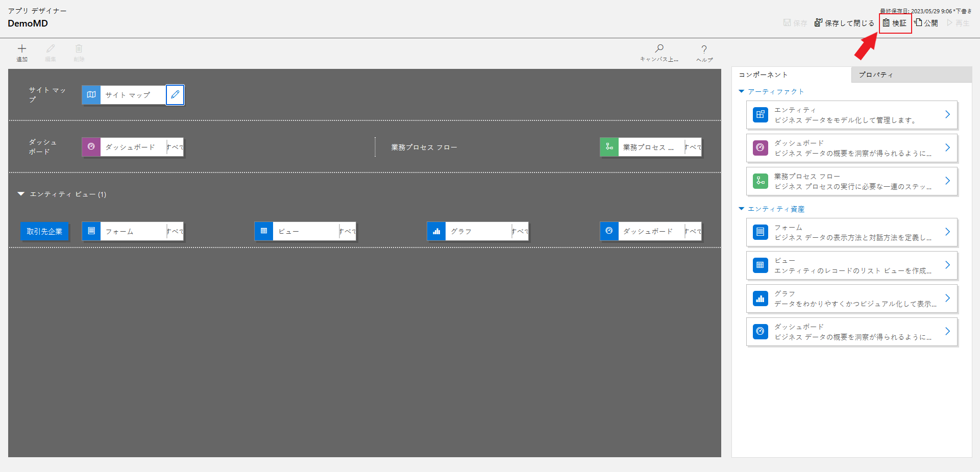Click the 再生 play button

click(958, 23)
